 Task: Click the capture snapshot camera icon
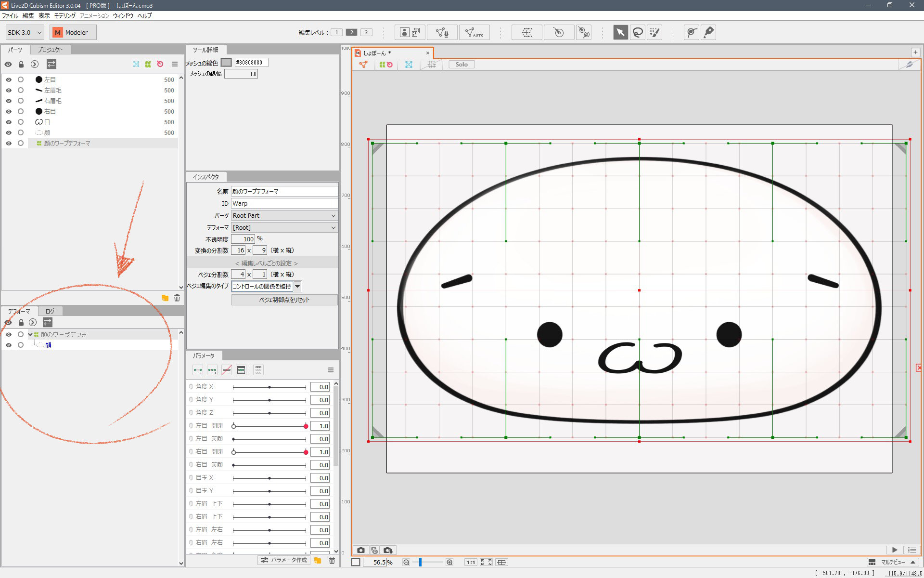click(x=361, y=550)
